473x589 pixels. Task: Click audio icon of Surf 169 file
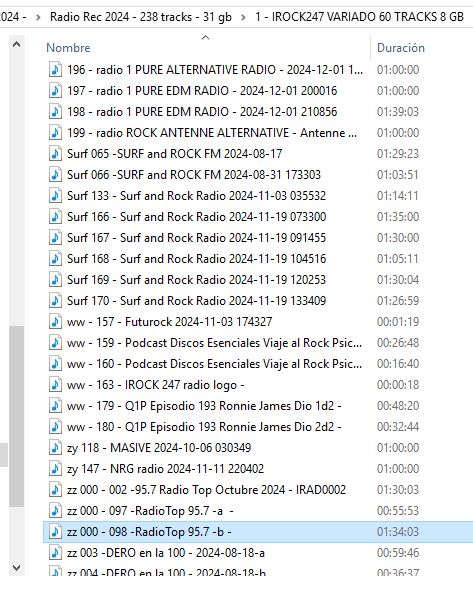point(55,280)
